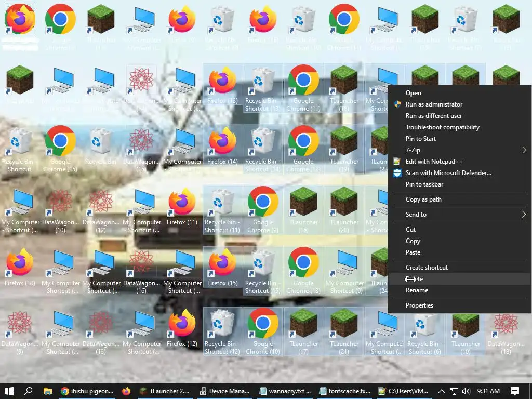Select the plain Recycle Bin icon without number

101,146
